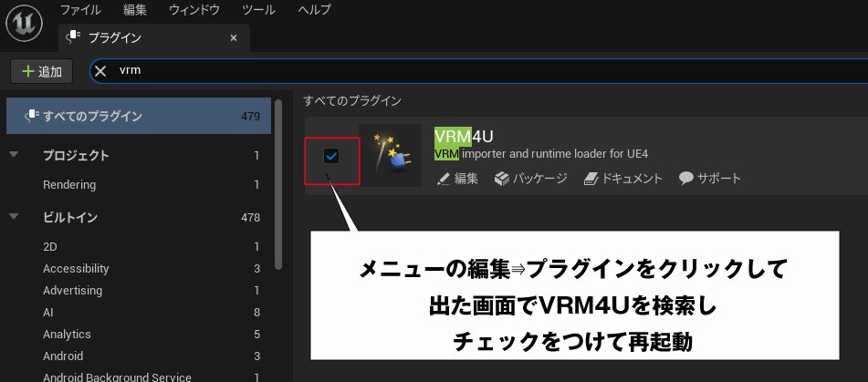Click the VRM4U パッケージ link

(531, 179)
